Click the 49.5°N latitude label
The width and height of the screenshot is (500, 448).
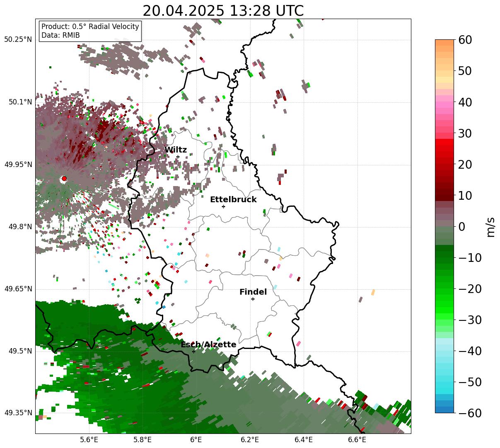click(x=20, y=351)
